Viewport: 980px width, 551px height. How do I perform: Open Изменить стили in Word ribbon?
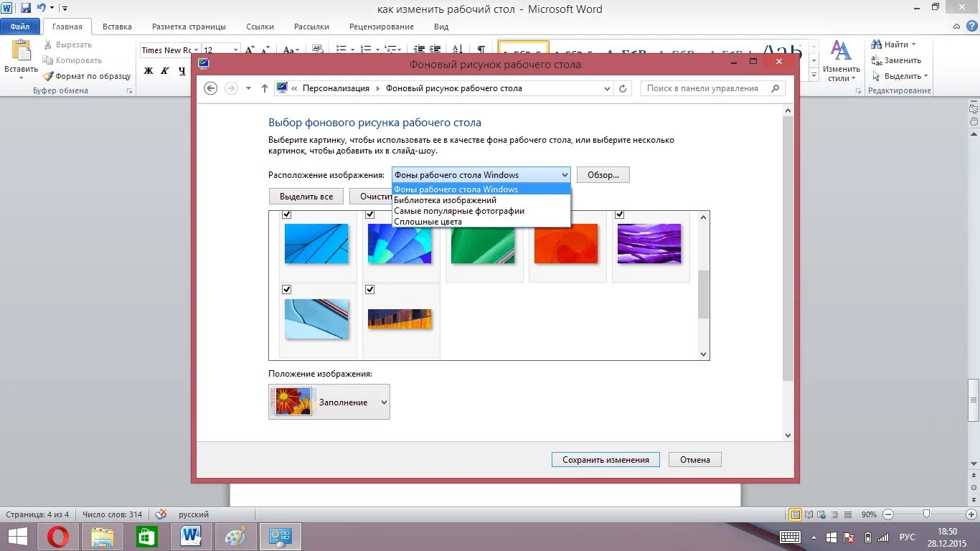pyautogui.click(x=841, y=61)
